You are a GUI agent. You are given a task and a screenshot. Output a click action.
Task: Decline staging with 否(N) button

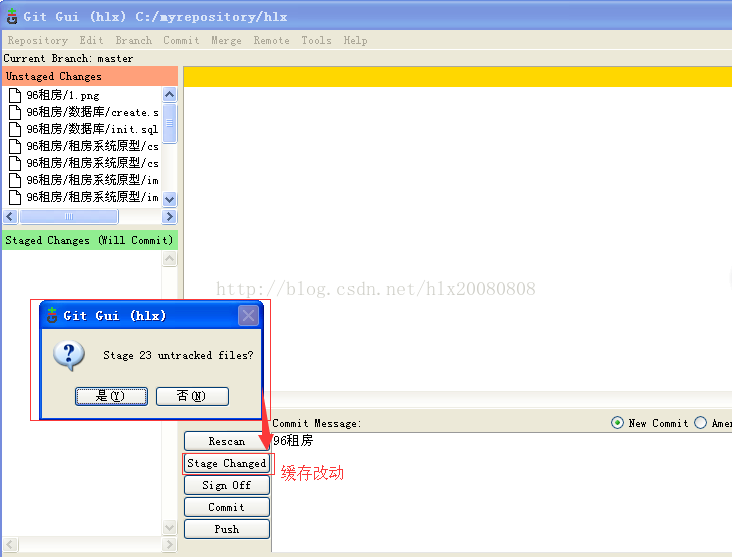tap(192, 396)
